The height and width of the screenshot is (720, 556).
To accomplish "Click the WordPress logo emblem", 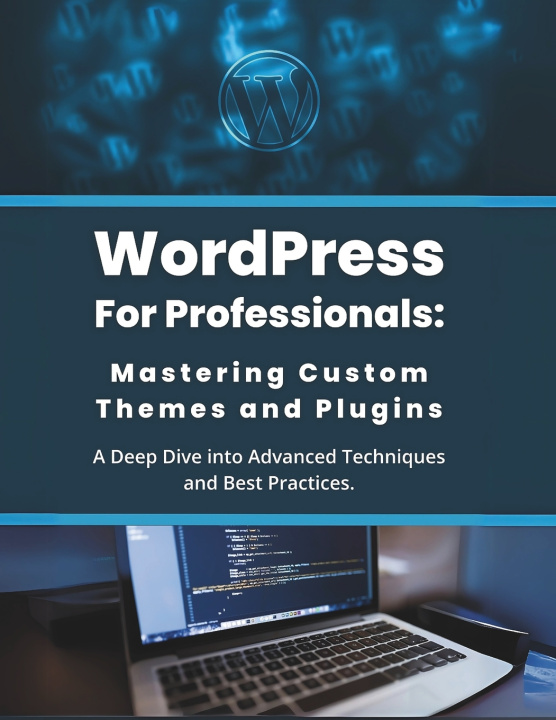I will 269,101.
